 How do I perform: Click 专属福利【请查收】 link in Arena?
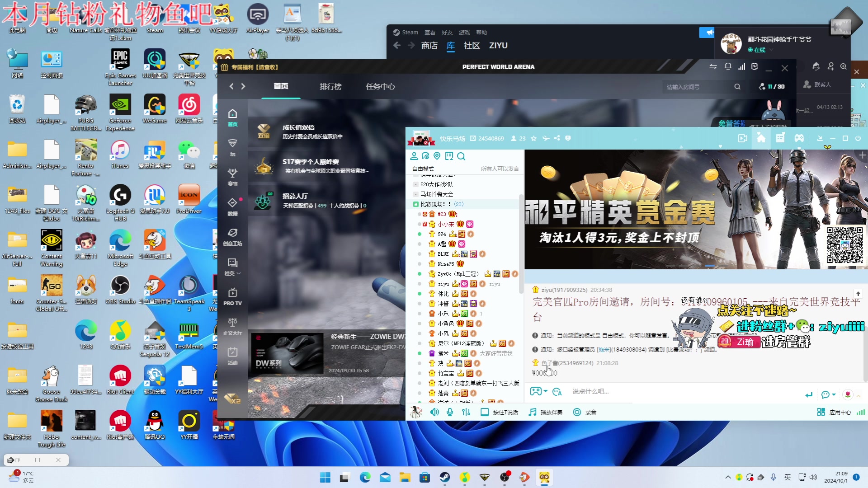point(250,67)
